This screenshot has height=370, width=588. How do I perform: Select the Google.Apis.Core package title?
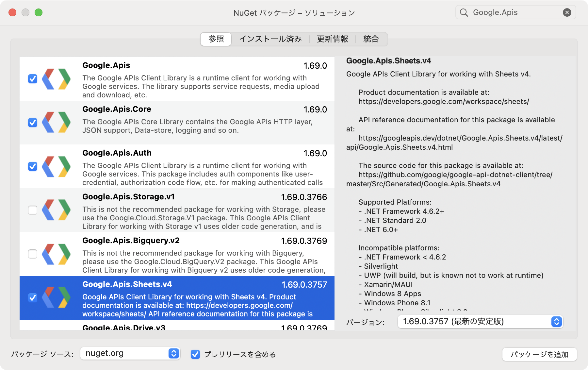coord(117,109)
